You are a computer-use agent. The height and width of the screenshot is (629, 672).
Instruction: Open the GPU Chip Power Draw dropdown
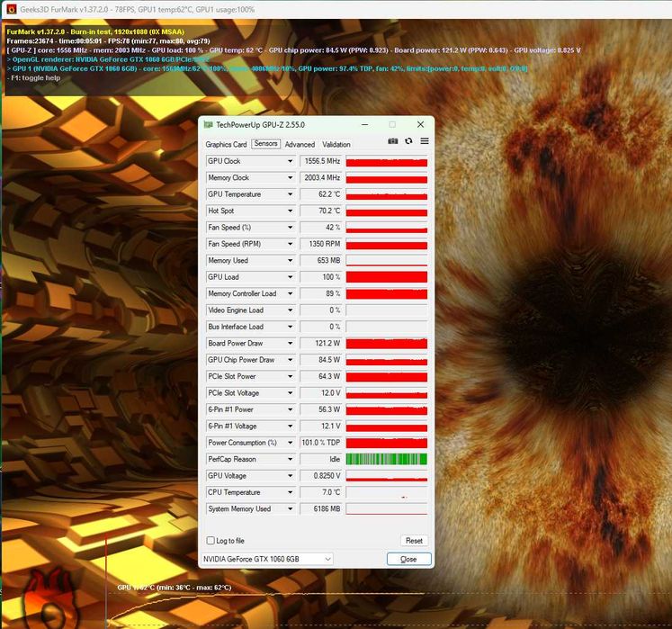coord(291,360)
